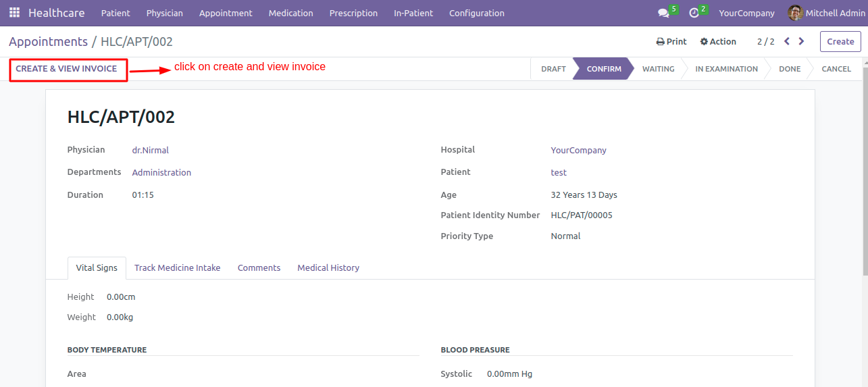Click the Create button
868x387 pixels.
coord(840,41)
